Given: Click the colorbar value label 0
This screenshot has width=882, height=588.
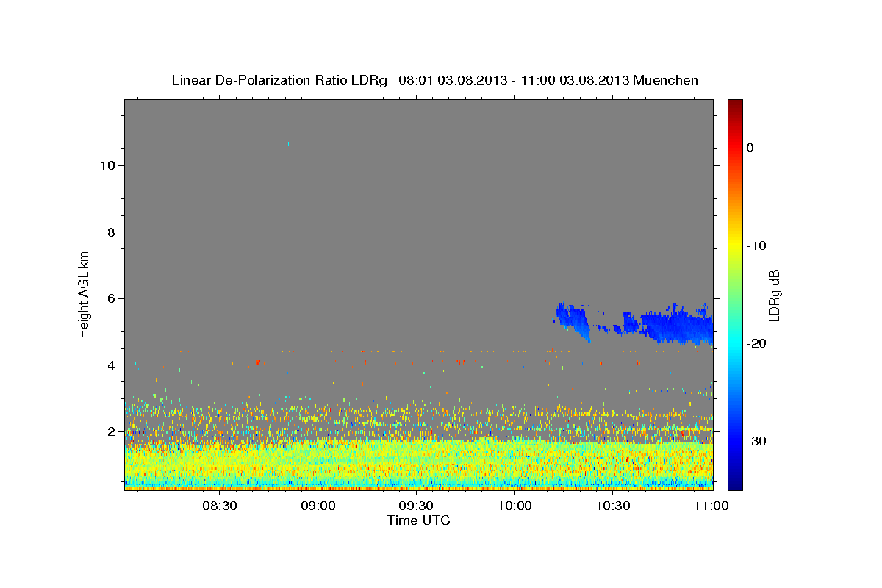Looking at the screenshot, I should point(750,148).
